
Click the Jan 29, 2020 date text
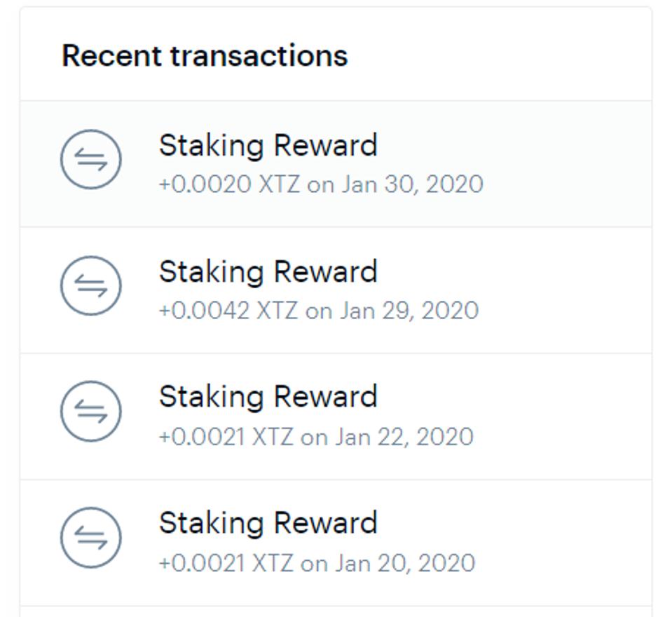[x=409, y=311]
